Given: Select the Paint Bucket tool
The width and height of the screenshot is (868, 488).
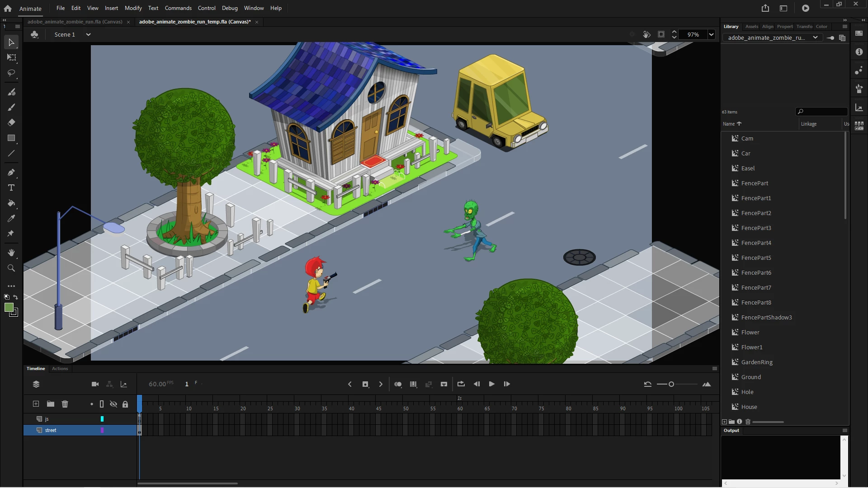Looking at the screenshot, I should (11, 203).
